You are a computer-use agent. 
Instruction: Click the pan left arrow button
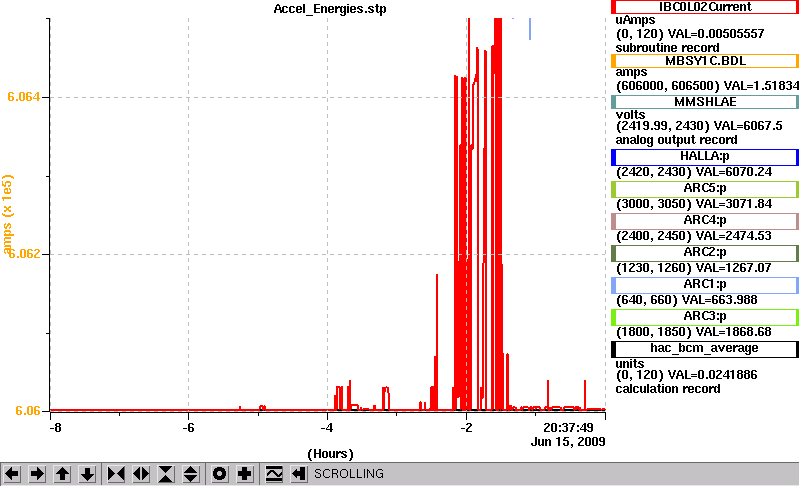click(12, 474)
